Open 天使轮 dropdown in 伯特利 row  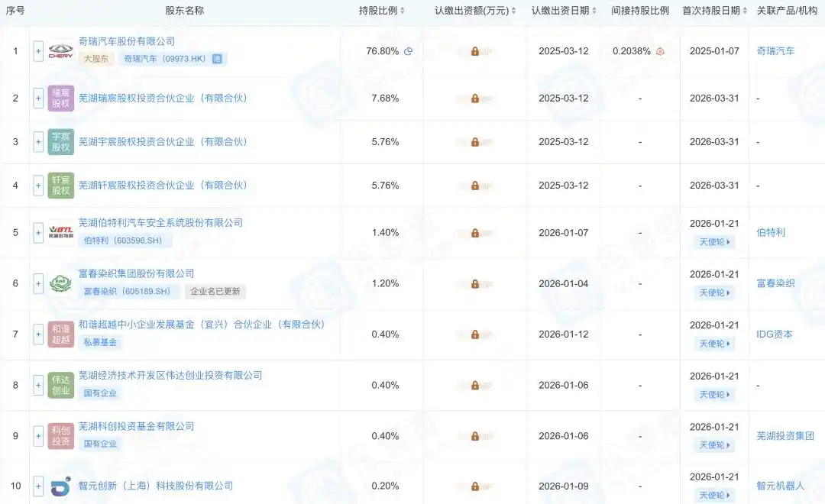coord(714,242)
